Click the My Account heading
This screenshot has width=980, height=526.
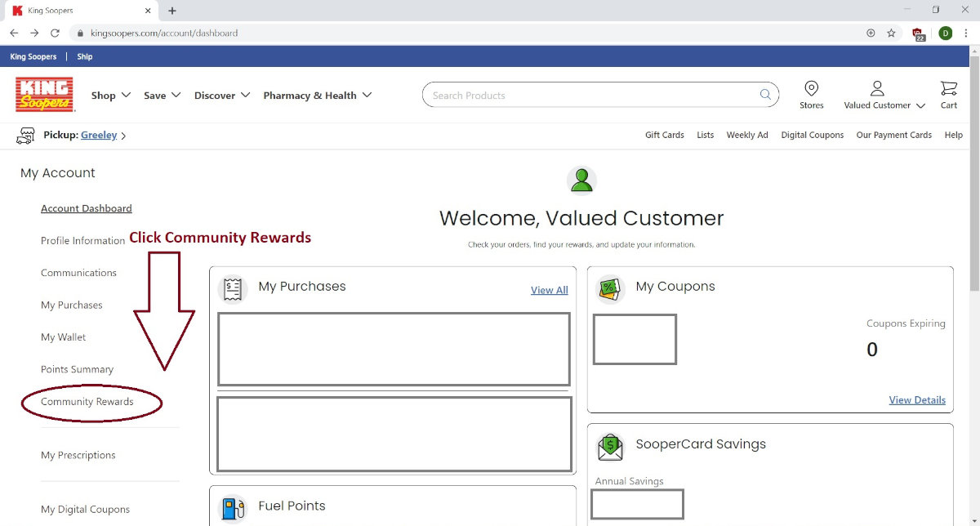[58, 173]
